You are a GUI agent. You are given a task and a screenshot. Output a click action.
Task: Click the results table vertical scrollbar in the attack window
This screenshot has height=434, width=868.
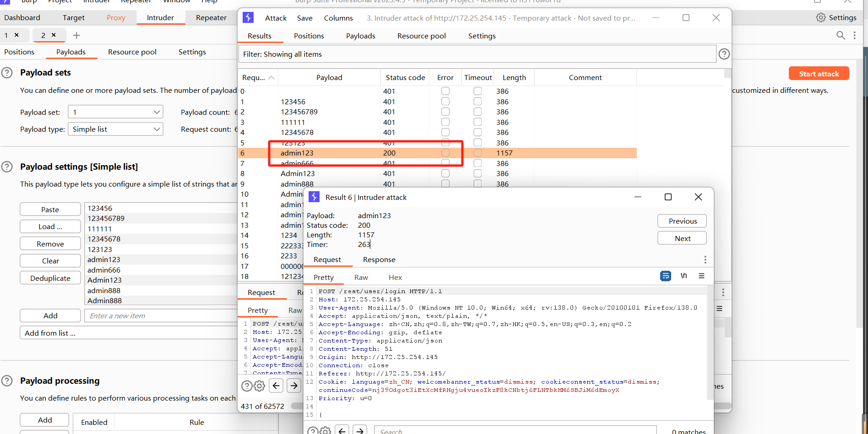coord(727,74)
